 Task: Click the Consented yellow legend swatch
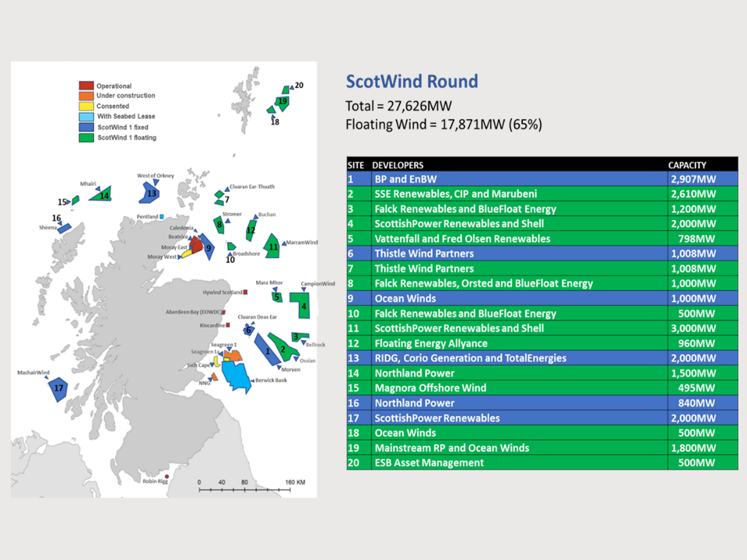point(86,107)
